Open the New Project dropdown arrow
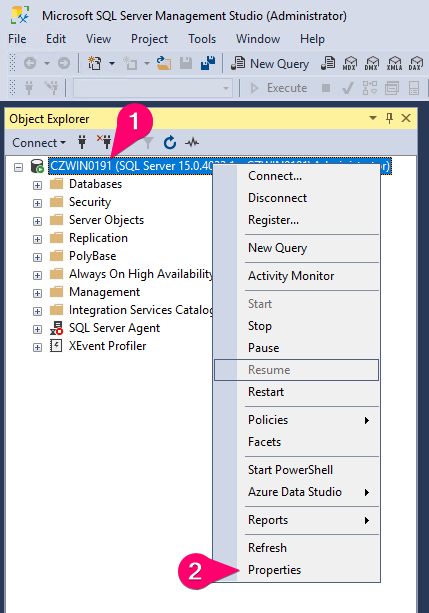Viewport: 429px width, 613px height. coord(112,63)
